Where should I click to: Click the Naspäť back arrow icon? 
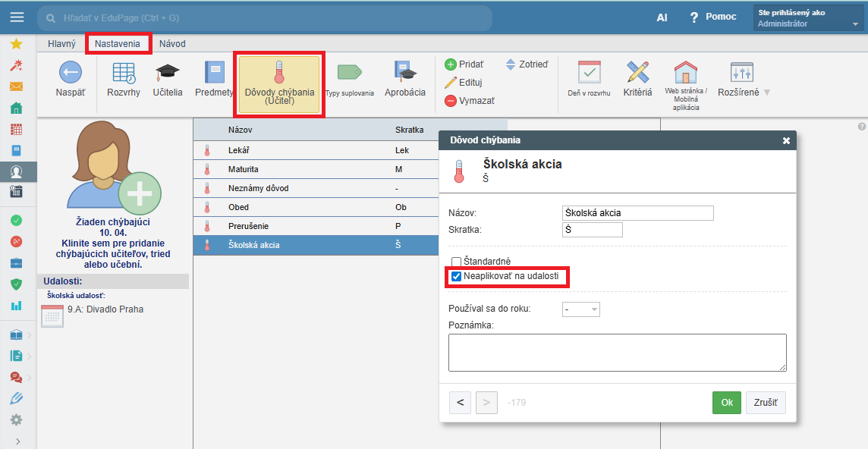(70, 74)
